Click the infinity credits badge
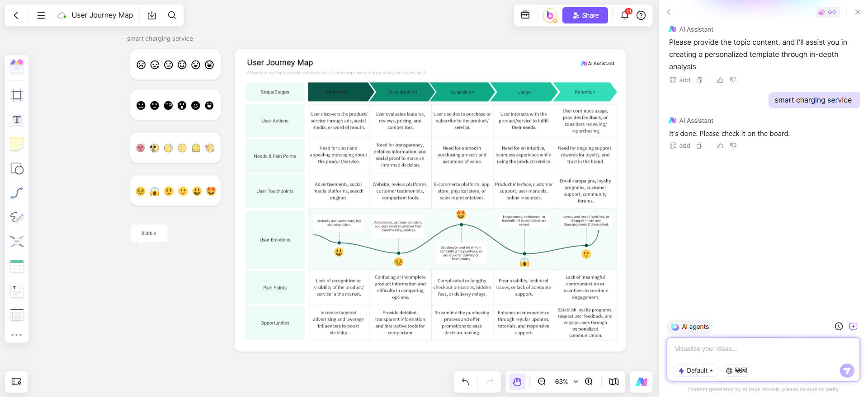 (x=828, y=12)
